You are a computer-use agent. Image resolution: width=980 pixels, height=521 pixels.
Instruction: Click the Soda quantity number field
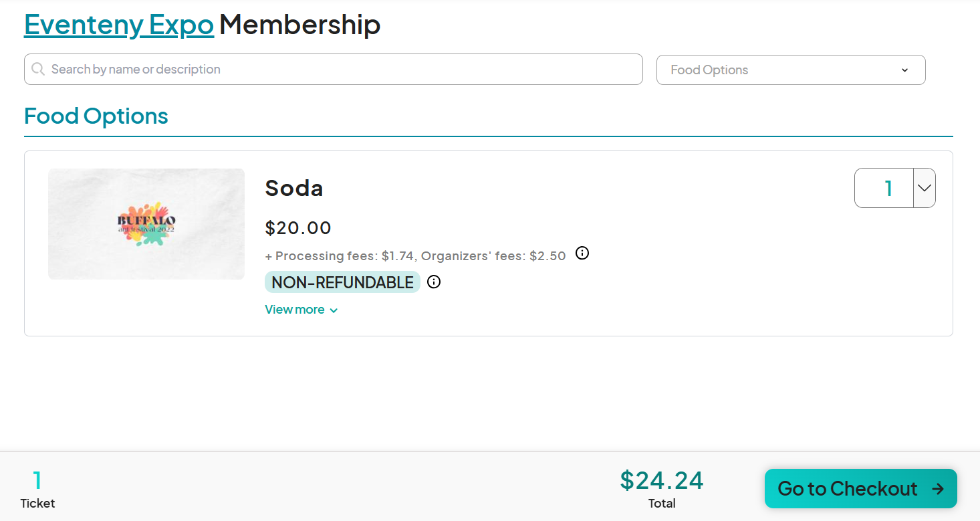click(884, 188)
